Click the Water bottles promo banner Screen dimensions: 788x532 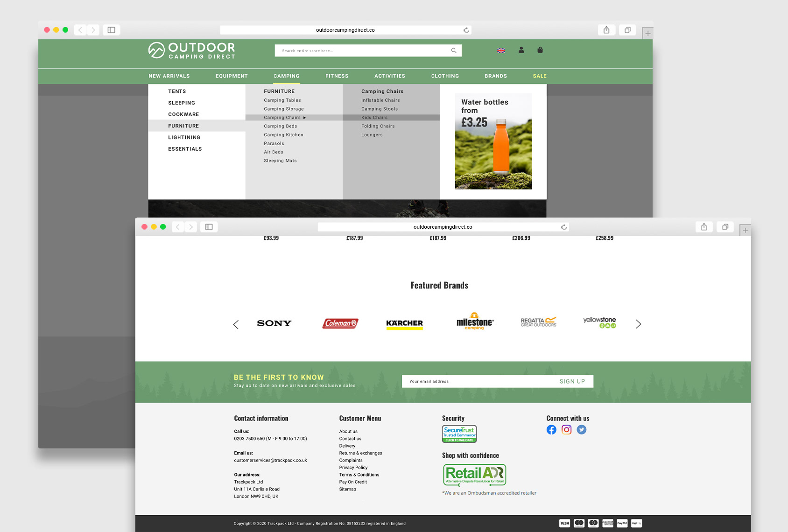pyautogui.click(x=493, y=141)
